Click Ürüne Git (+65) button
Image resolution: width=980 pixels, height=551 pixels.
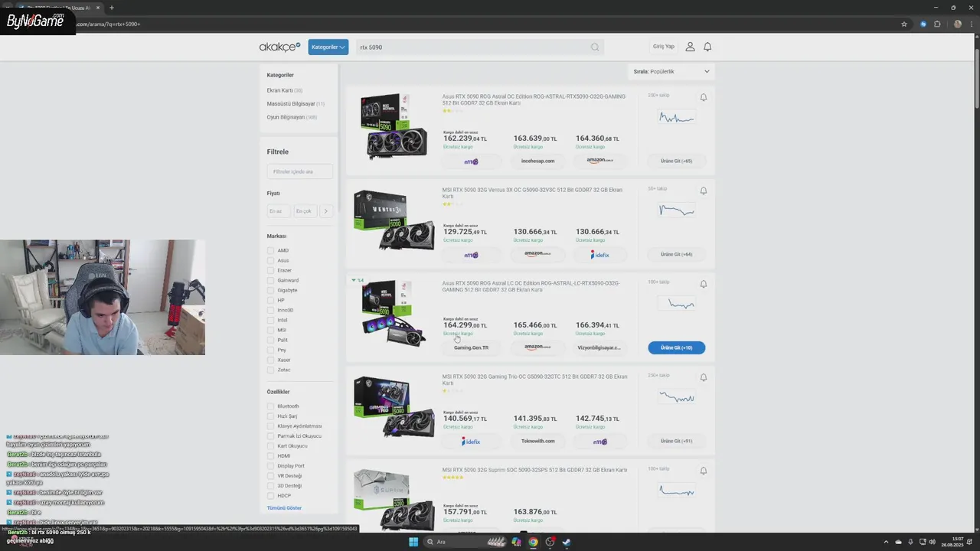[676, 161]
